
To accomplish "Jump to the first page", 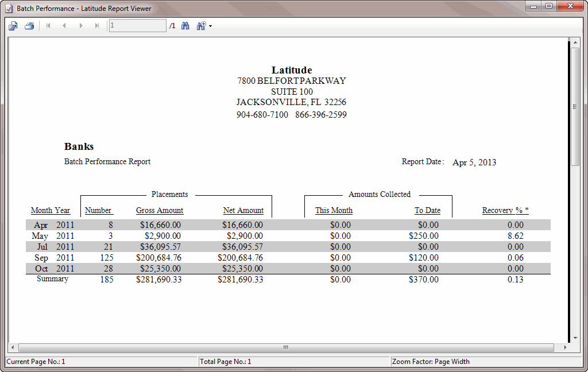I will click(x=48, y=25).
